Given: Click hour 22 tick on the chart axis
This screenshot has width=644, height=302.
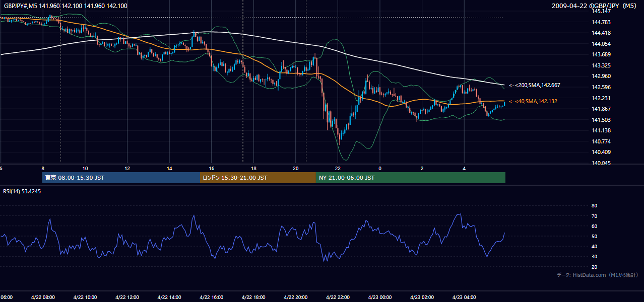Looking at the screenshot, I should click(x=338, y=168).
